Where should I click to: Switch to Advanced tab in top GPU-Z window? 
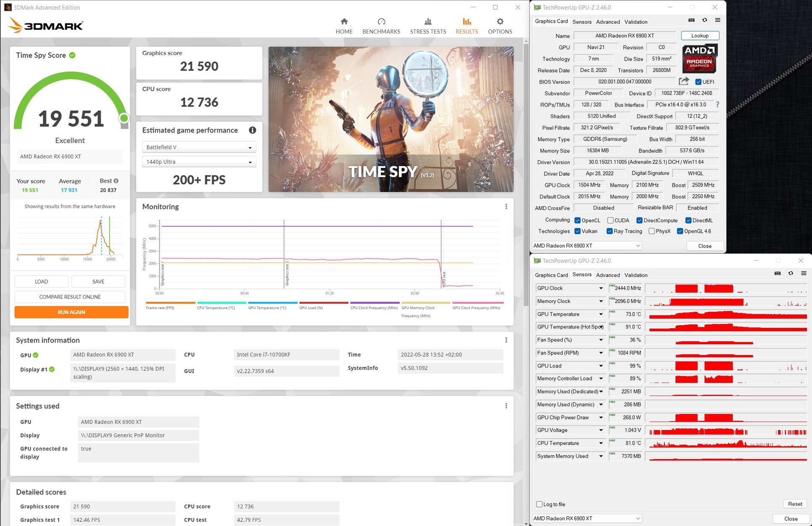(x=608, y=22)
